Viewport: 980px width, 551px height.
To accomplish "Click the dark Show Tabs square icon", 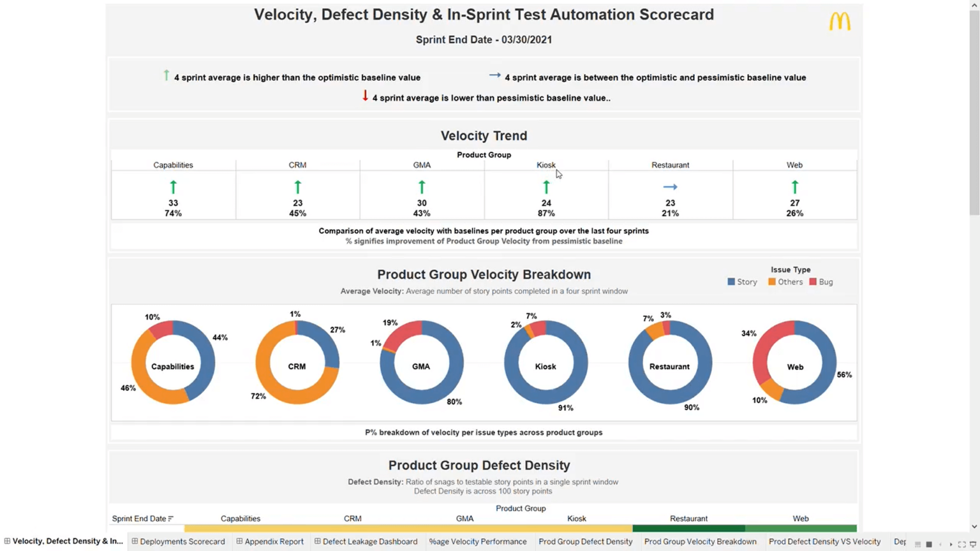I will tap(929, 545).
